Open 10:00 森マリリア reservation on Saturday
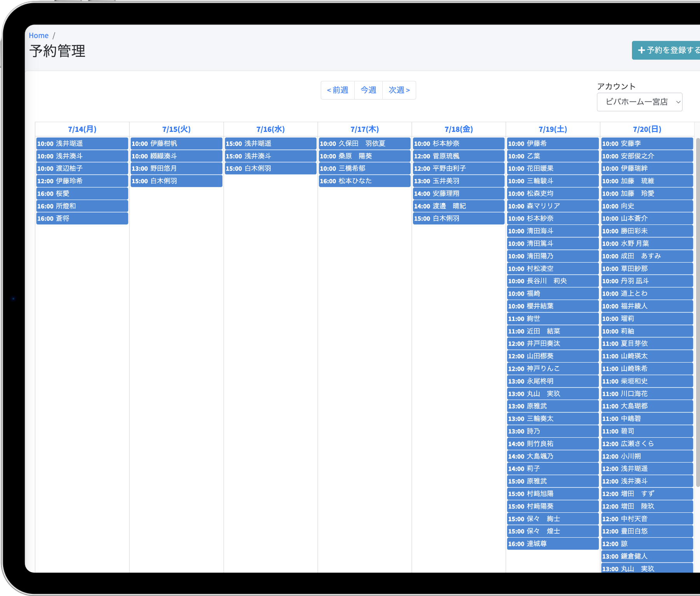The height and width of the screenshot is (596, 700). (553, 206)
